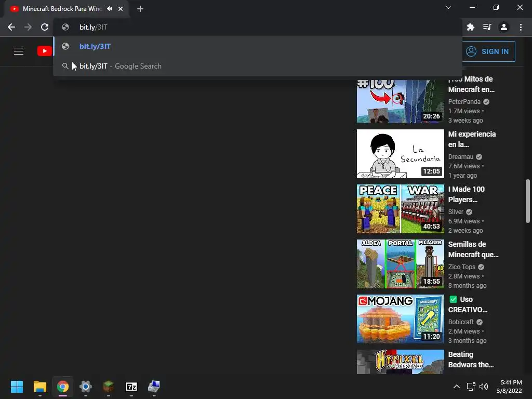
Task: Open the MOJANG video thumbnail
Action: 401,319
